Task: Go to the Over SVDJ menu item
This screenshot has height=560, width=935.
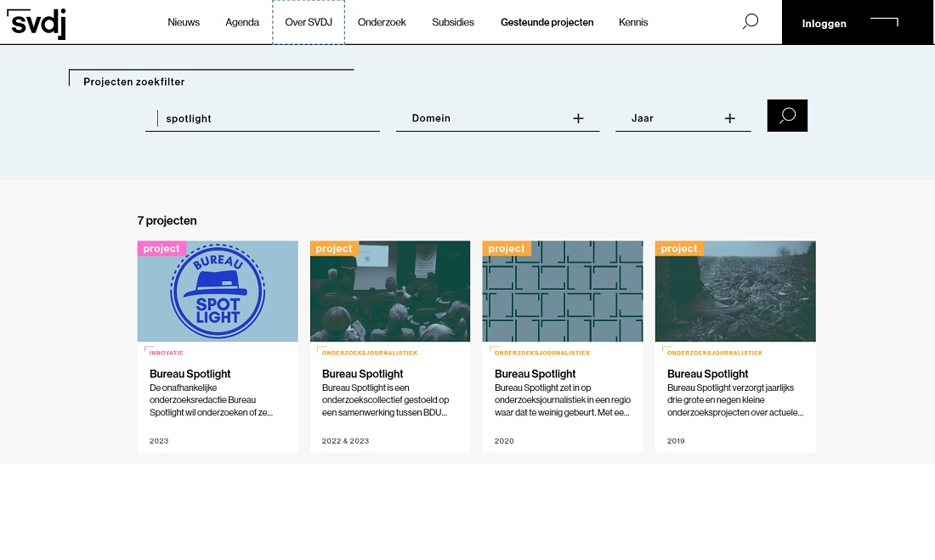Action: [309, 22]
